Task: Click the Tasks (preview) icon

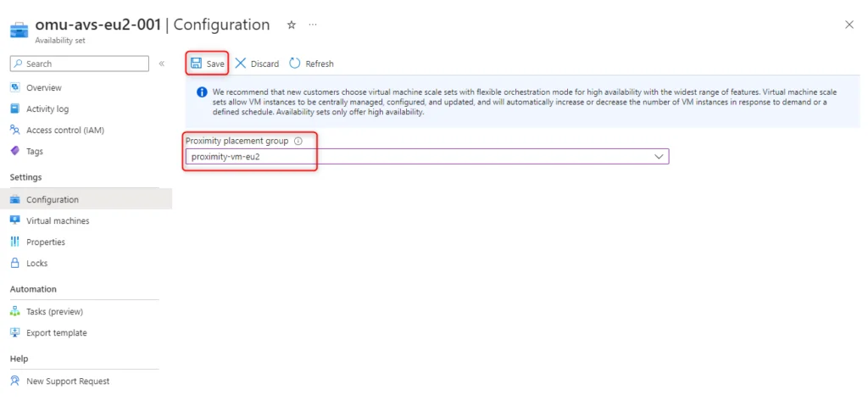Action: 15,312
